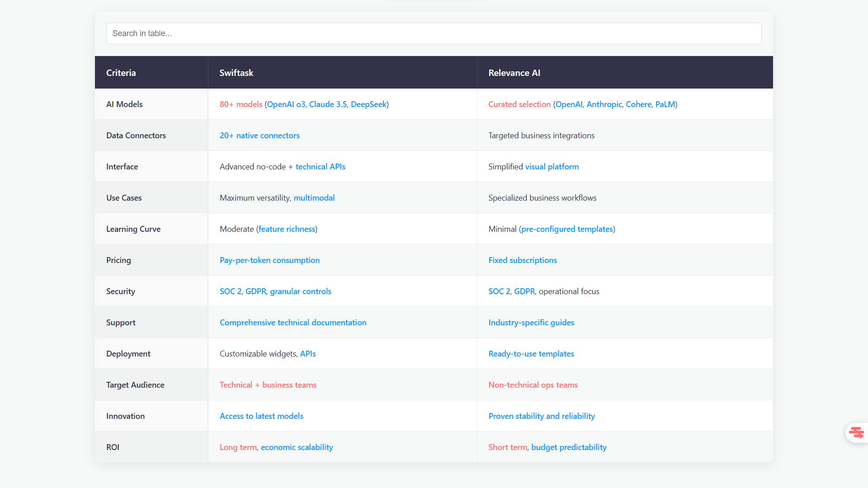Viewport: 868px width, 488px height.
Task: Open Pay-per-token consumption link
Action: 269,260
